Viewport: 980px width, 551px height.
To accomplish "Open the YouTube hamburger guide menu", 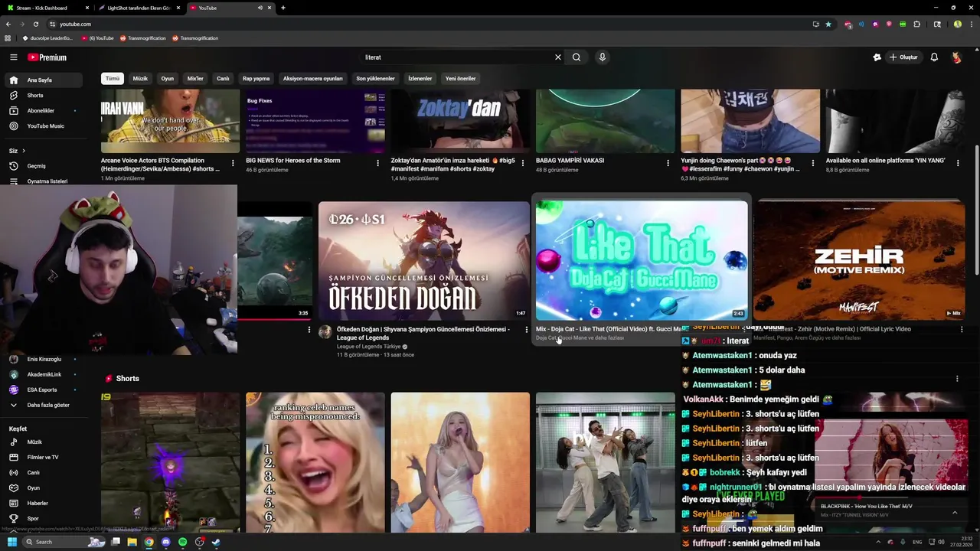I will [x=13, y=57].
